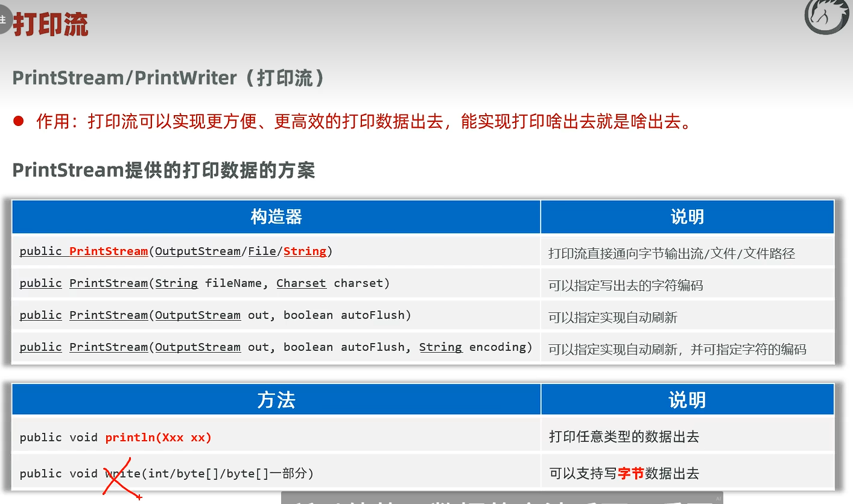Click the 说明 header beside 方法
The width and height of the screenshot is (853, 504).
pyautogui.click(x=688, y=400)
